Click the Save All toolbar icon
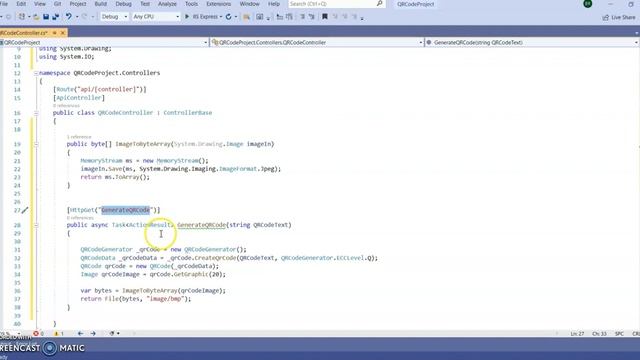Viewport: 640px width, 360px height. coord(56,17)
